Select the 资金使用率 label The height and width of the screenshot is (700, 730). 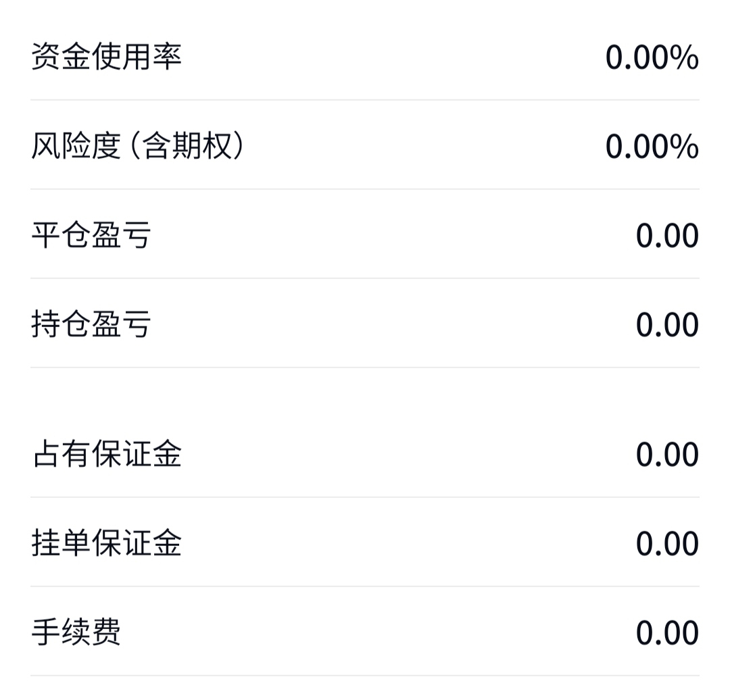pyautogui.click(x=106, y=57)
